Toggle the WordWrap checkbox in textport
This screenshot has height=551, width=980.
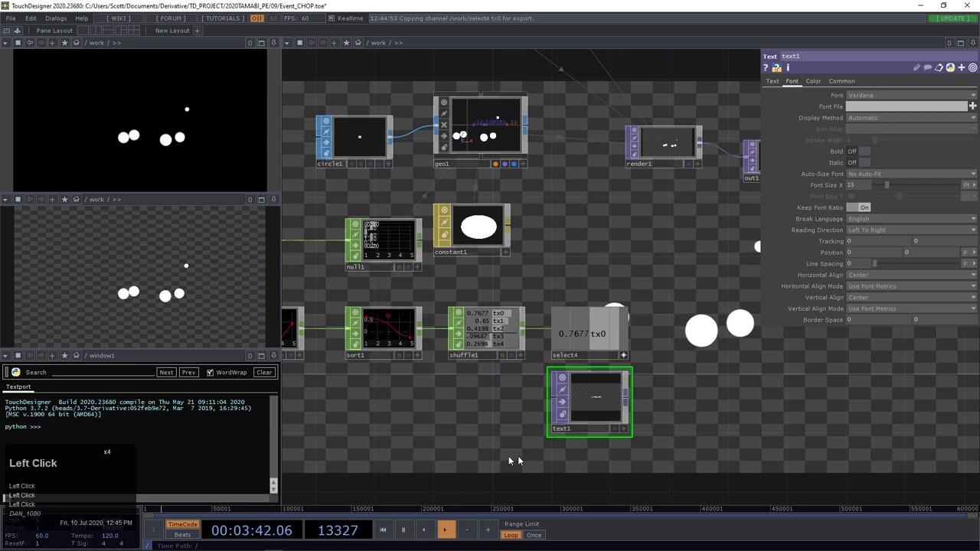210,373
